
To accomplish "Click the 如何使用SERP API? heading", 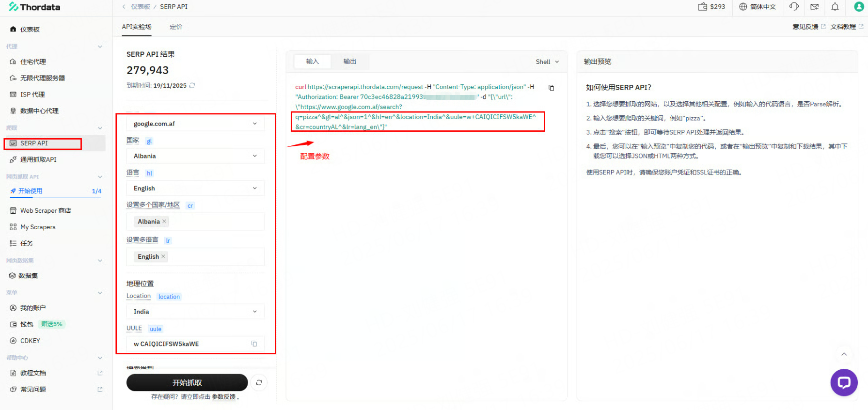I will pos(618,87).
